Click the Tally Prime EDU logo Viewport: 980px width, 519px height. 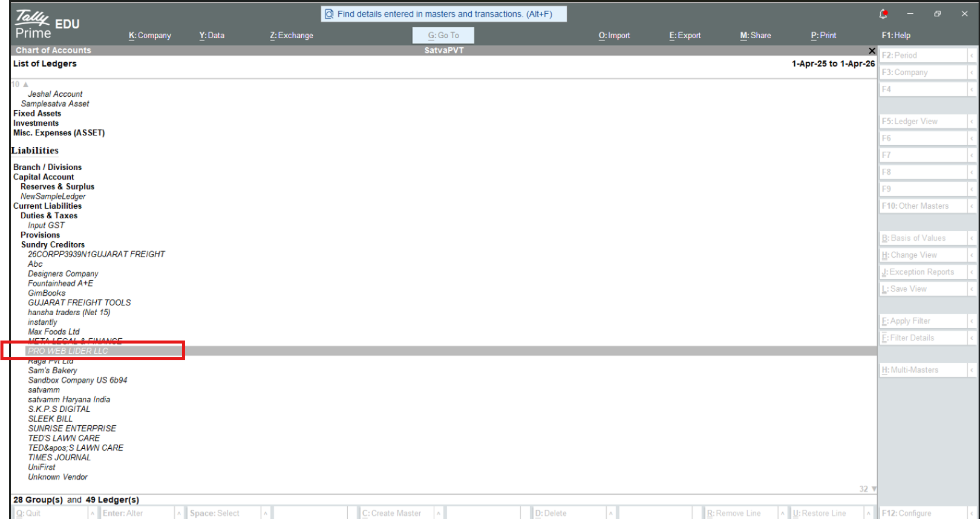(x=47, y=25)
